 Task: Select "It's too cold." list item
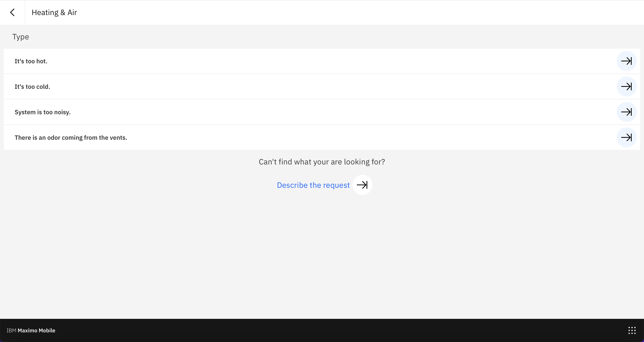click(x=32, y=87)
